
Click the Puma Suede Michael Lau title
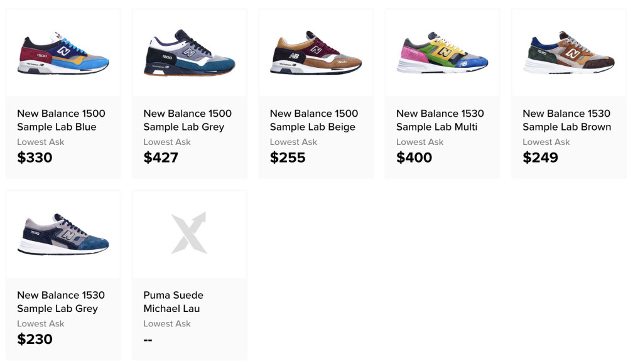[173, 302]
